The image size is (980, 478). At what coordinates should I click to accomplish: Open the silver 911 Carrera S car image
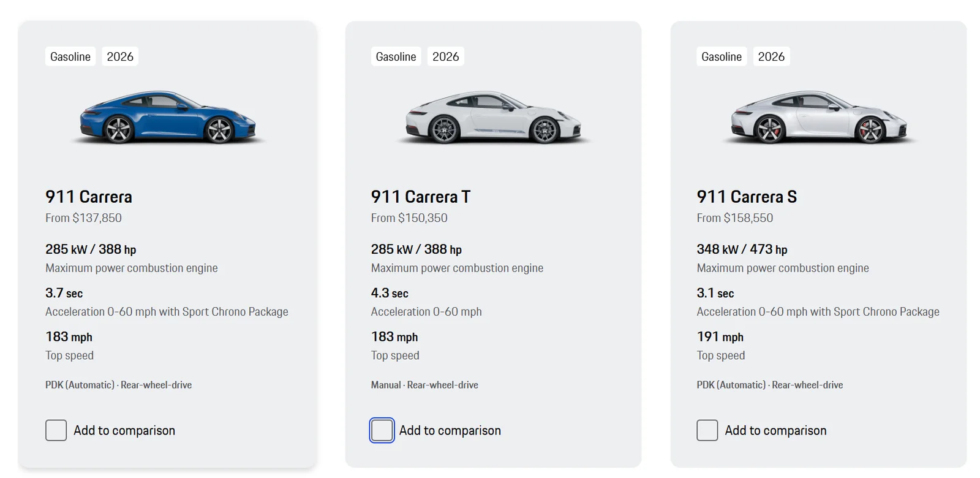click(819, 118)
